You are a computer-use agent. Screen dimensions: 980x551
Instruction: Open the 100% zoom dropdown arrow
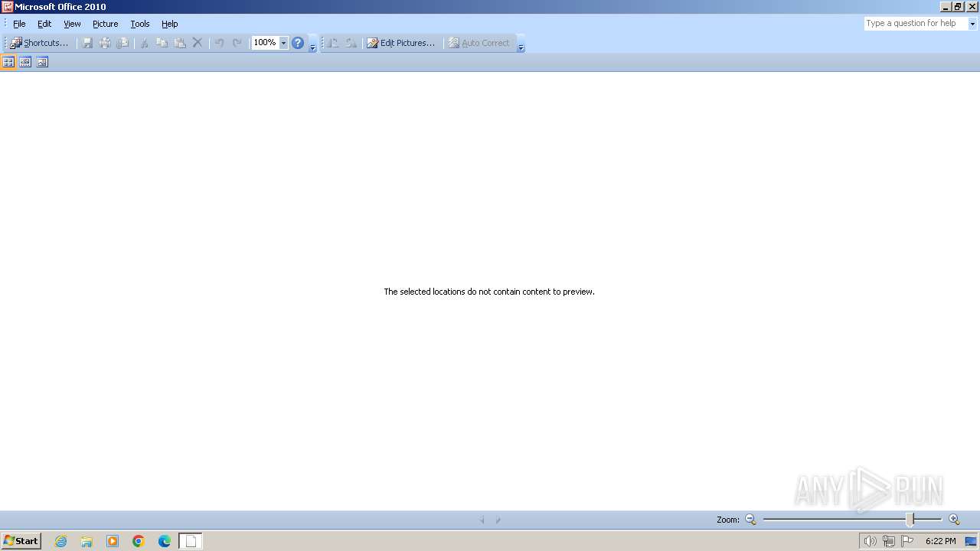[283, 43]
